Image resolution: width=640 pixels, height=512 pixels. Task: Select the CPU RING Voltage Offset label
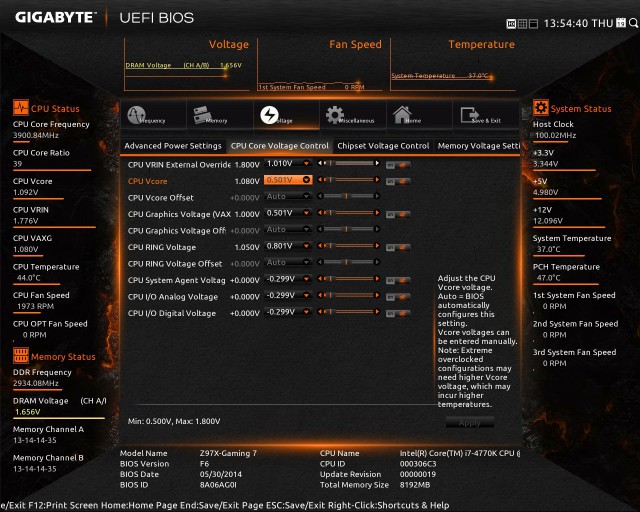[175, 264]
